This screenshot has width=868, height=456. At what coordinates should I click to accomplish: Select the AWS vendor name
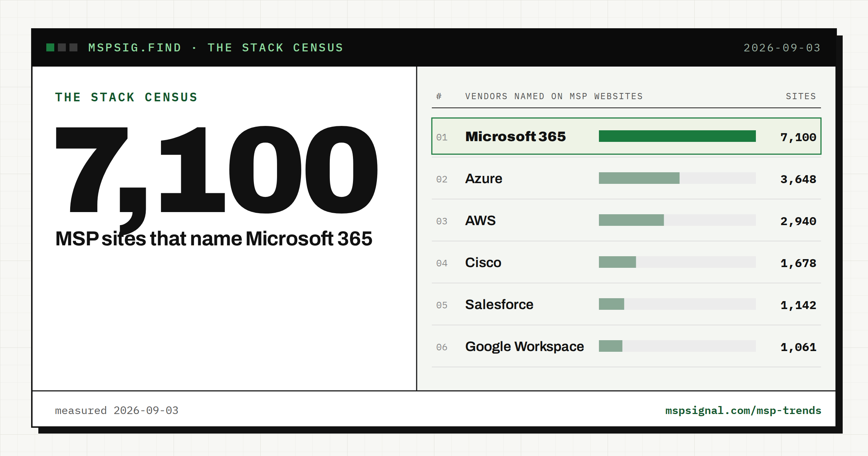480,220
